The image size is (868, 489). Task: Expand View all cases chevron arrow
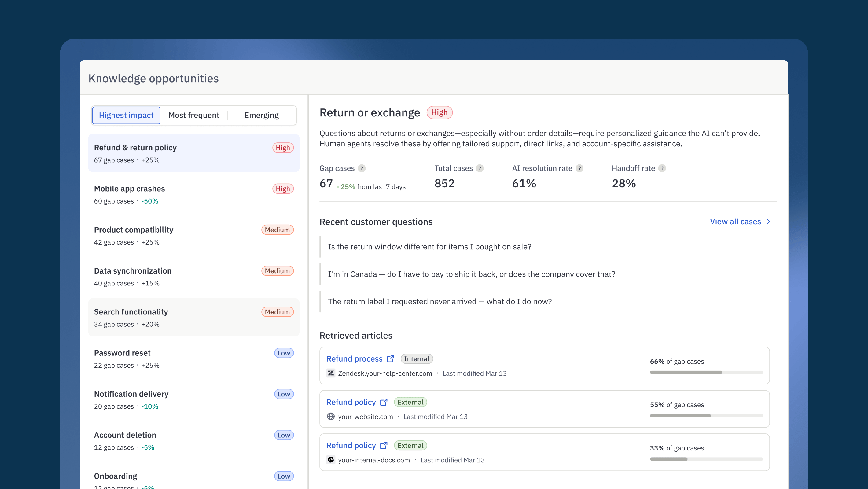click(768, 222)
